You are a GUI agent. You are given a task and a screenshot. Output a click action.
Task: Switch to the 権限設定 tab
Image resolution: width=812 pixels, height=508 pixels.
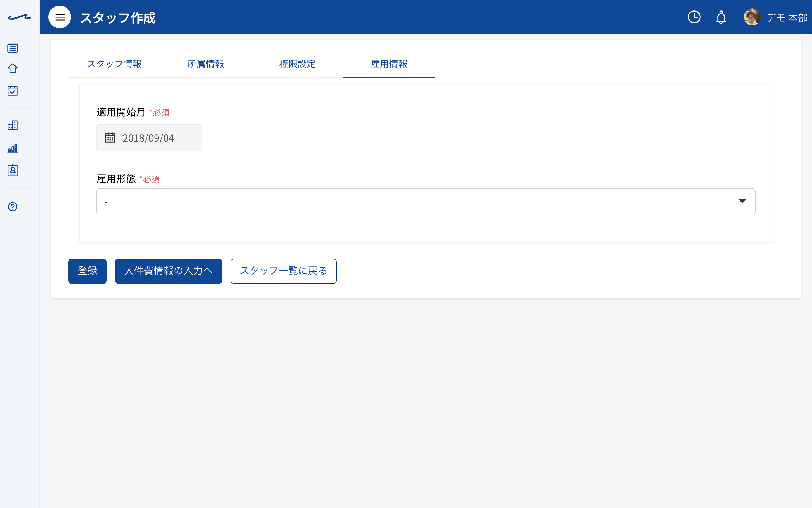coord(297,64)
